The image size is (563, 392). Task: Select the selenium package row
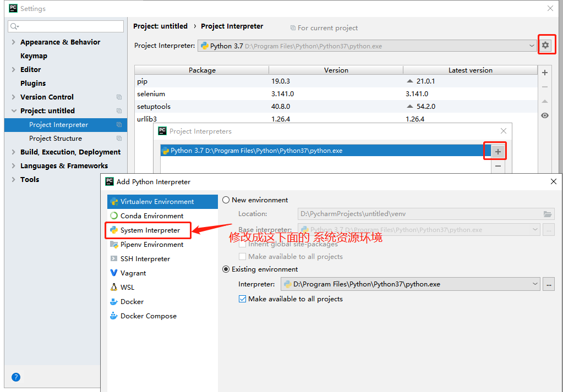click(336, 94)
